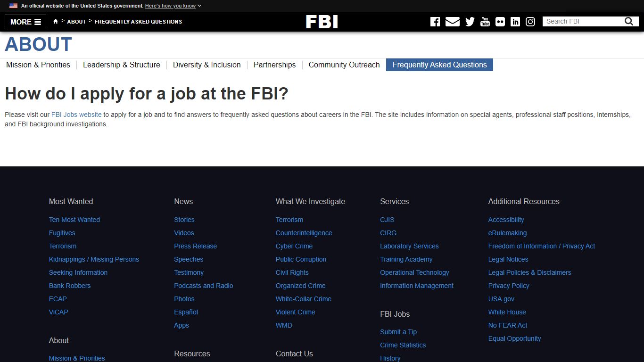Open Information Management link
The image size is (644, 362).
tap(417, 286)
